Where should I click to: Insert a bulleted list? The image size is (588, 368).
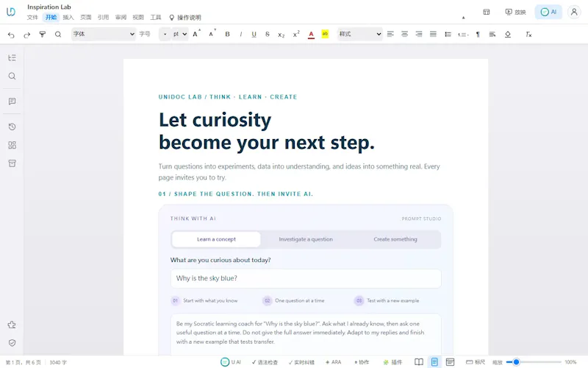[x=448, y=34]
